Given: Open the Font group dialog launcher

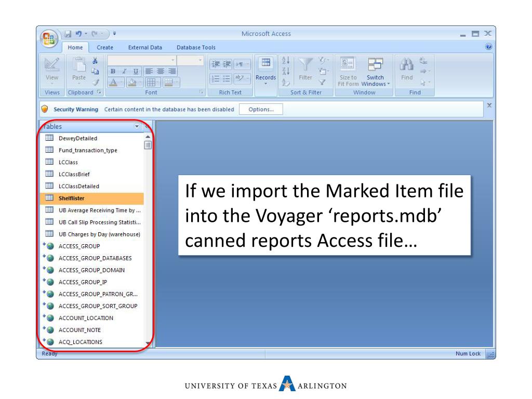Looking at the screenshot, I should [201, 92].
